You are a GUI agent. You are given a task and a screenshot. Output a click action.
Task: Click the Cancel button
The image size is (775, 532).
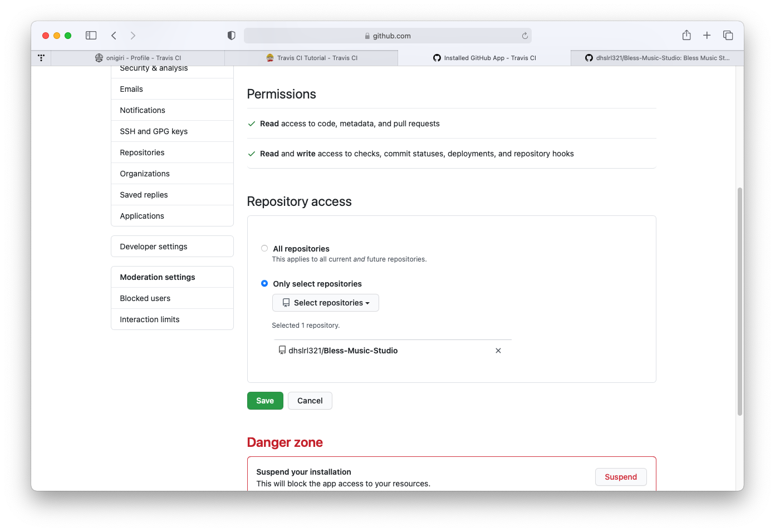pyautogui.click(x=310, y=401)
